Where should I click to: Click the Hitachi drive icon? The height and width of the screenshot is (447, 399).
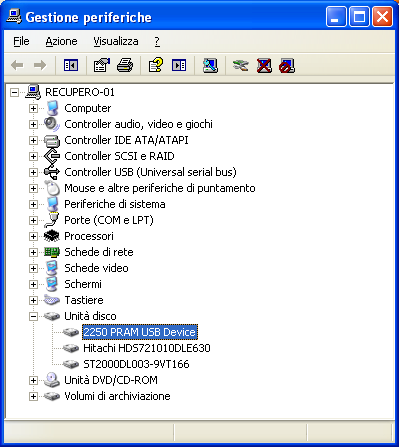pyautogui.click(x=71, y=348)
